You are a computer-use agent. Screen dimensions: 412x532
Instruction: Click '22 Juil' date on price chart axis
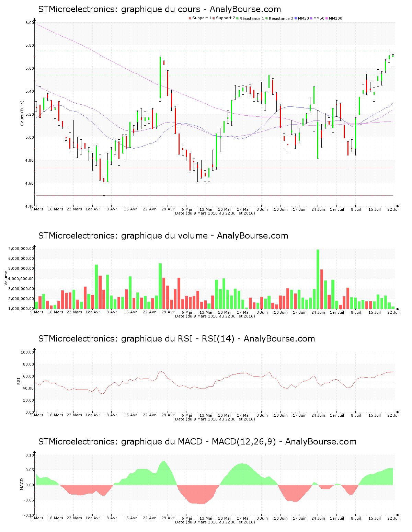click(x=393, y=209)
